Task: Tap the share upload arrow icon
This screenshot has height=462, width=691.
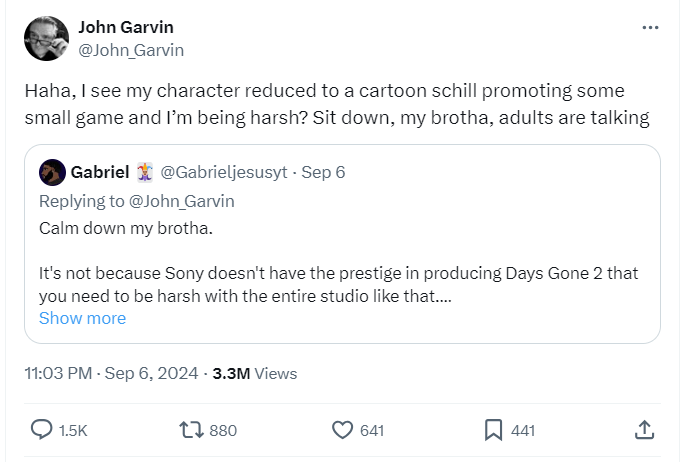Action: (x=645, y=430)
